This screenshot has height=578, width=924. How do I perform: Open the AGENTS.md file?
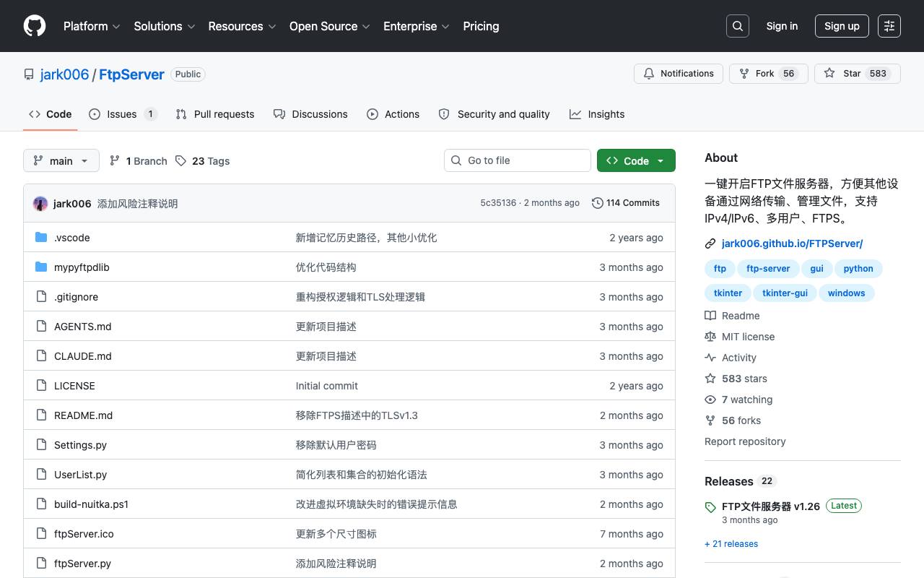(83, 327)
